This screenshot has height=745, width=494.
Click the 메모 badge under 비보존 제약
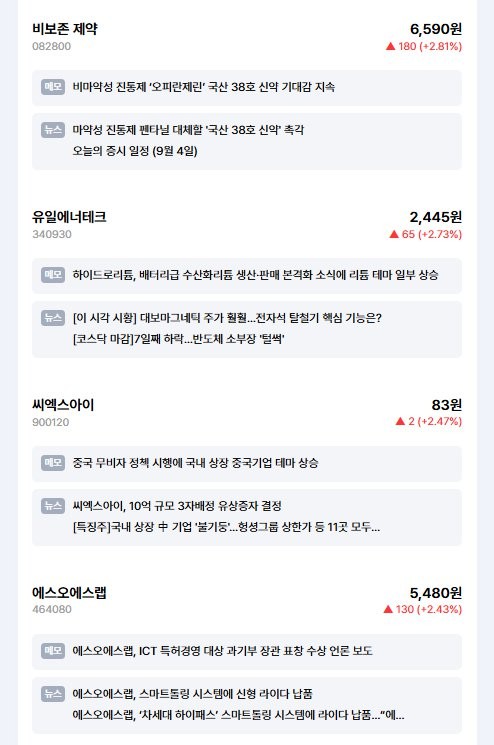click(x=53, y=87)
